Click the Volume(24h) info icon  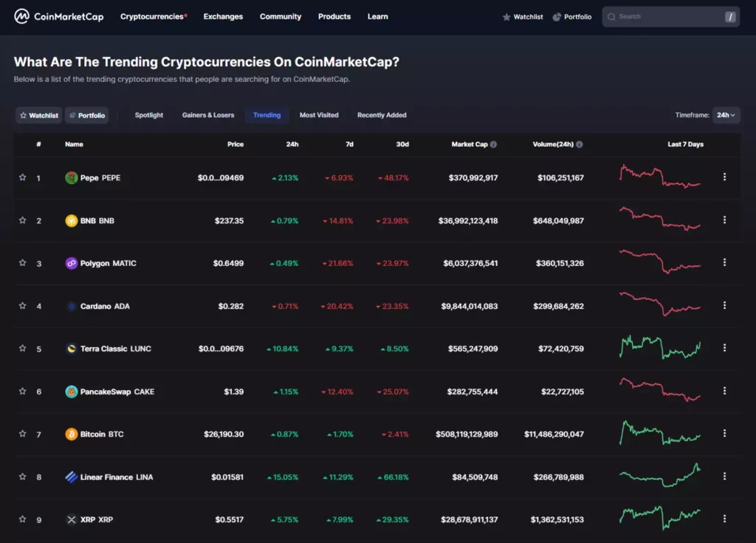(x=580, y=144)
